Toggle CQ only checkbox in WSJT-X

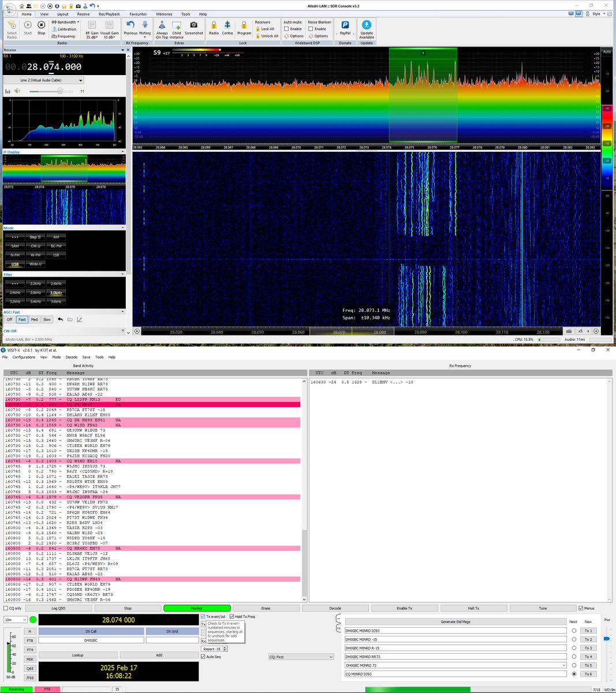tap(6, 608)
